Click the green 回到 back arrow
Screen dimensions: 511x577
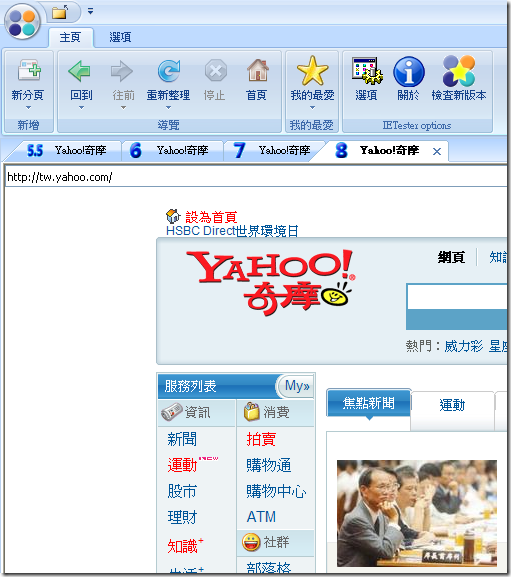[79, 71]
